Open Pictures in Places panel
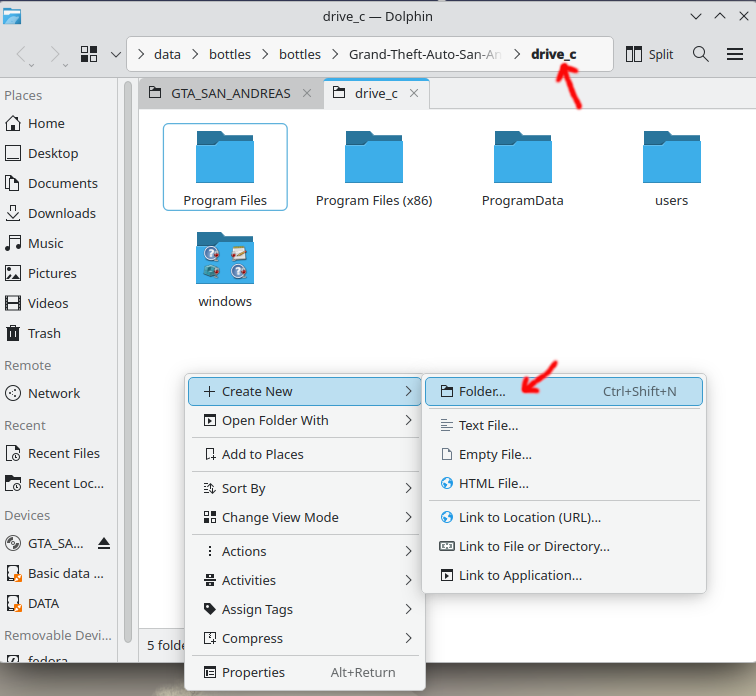Image resolution: width=756 pixels, height=696 pixels. click(58, 273)
